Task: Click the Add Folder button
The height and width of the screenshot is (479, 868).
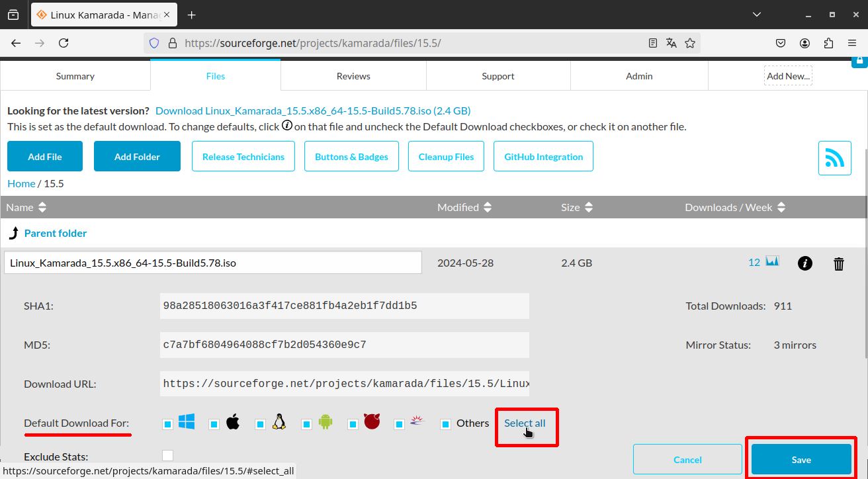Action: pos(137,156)
